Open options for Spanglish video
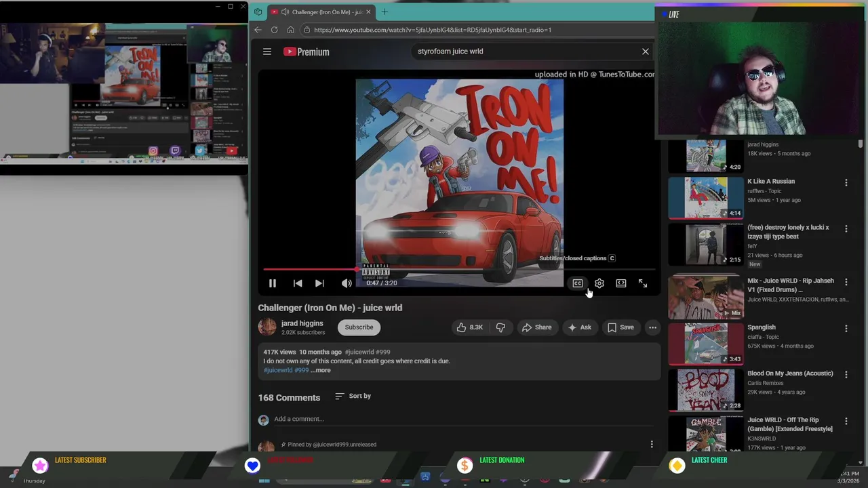This screenshot has height=488, width=868. 846,329
